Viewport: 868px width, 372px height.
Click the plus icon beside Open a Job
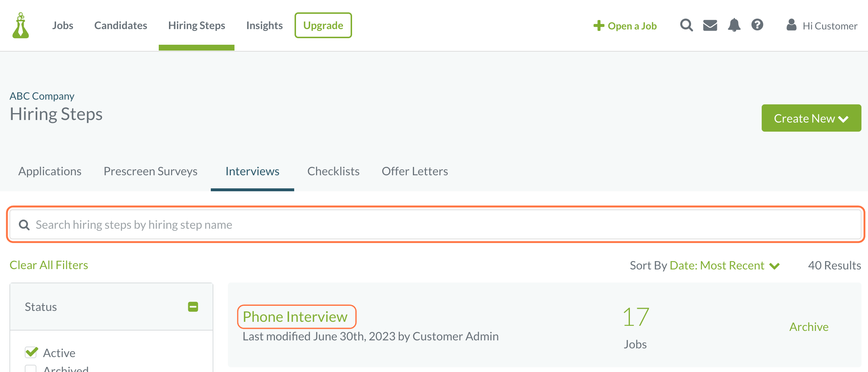[599, 26]
